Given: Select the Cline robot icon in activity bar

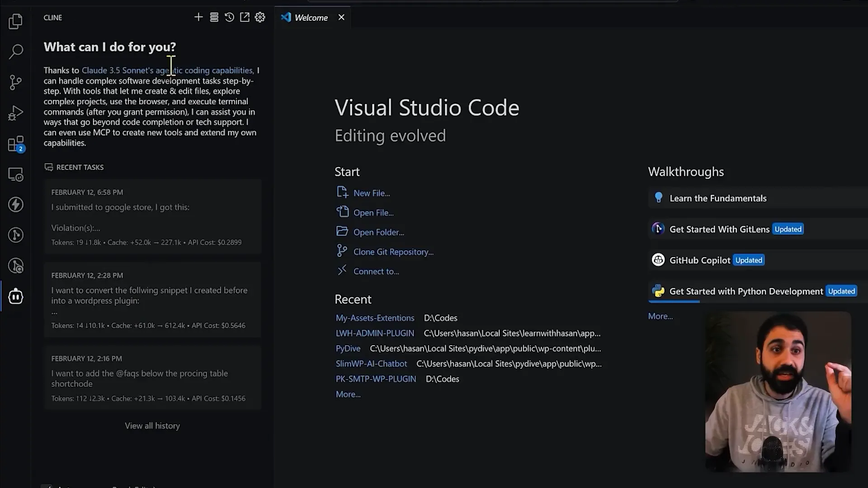Looking at the screenshot, I should coord(15,296).
